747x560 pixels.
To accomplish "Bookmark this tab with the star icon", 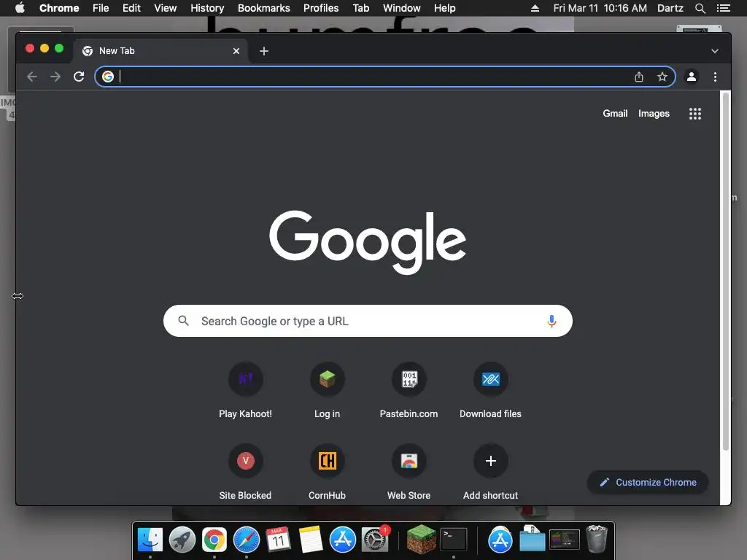I will pos(662,77).
